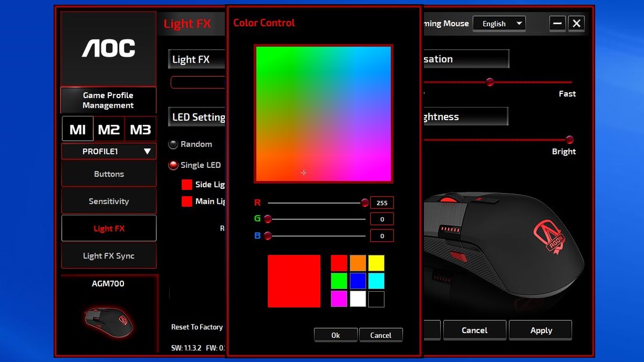Open the Sensitivity settings page
The image size is (644, 362).
109,201
